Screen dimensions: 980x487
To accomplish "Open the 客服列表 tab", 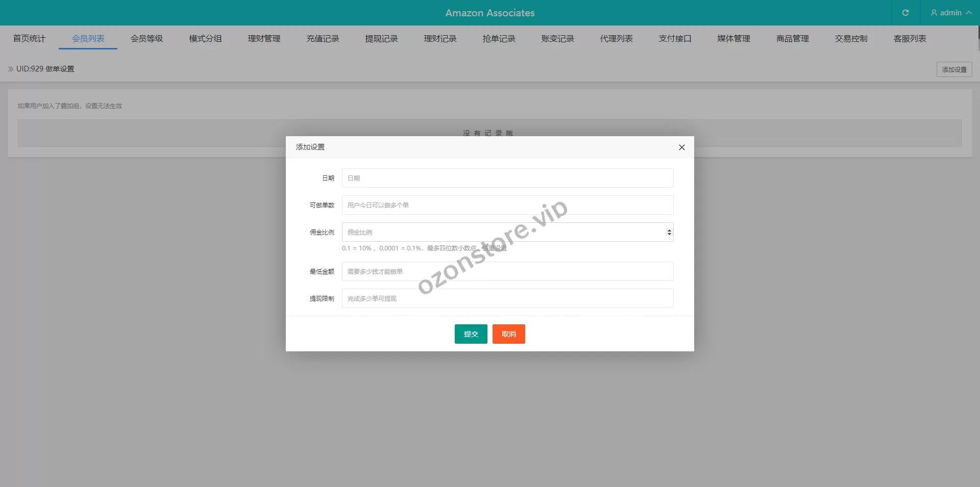I will pyautogui.click(x=910, y=39).
